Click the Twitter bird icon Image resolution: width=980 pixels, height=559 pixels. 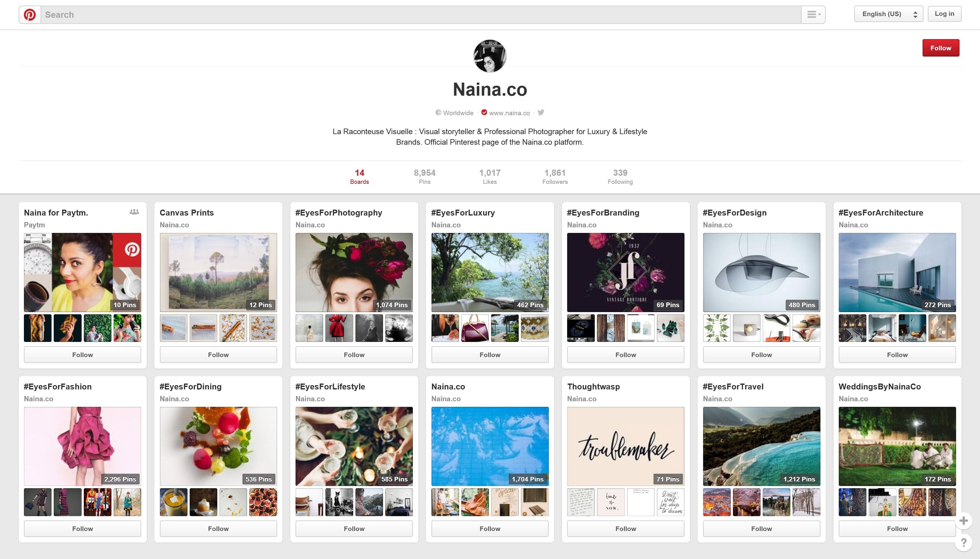coord(541,112)
